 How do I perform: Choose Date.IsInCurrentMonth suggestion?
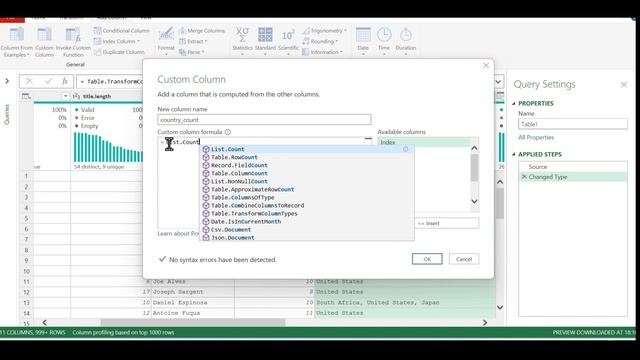(x=307, y=221)
